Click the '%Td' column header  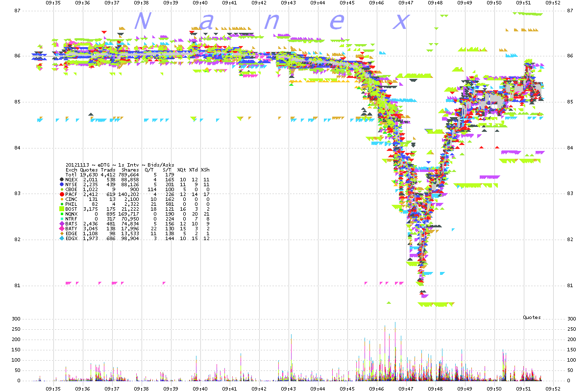click(193, 170)
